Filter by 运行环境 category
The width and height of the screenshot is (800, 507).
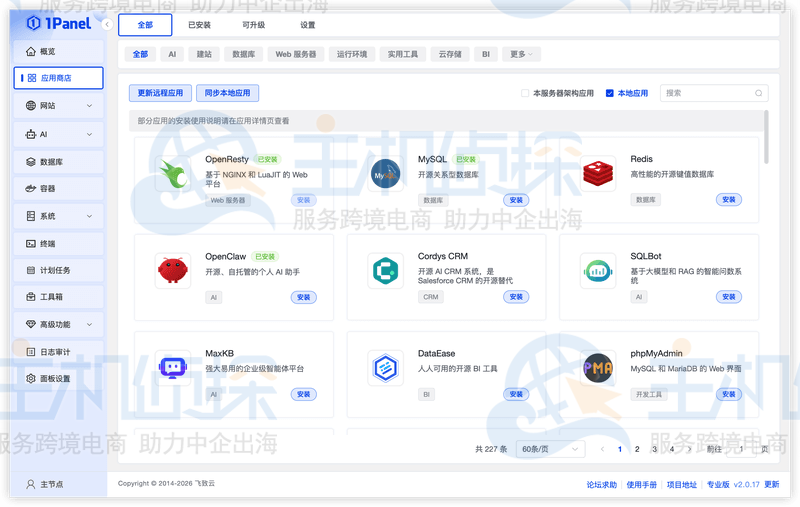[352, 54]
